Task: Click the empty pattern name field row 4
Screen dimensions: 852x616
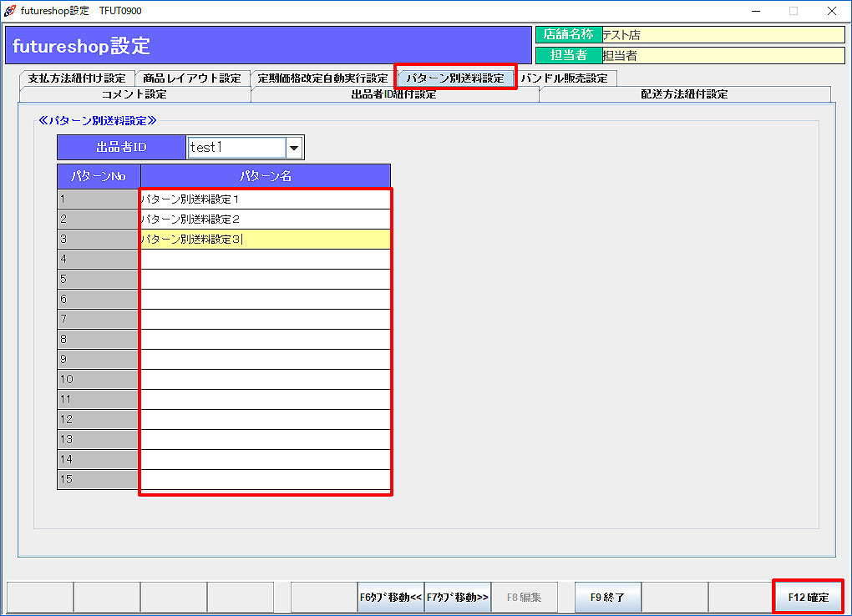Action: pos(265,260)
